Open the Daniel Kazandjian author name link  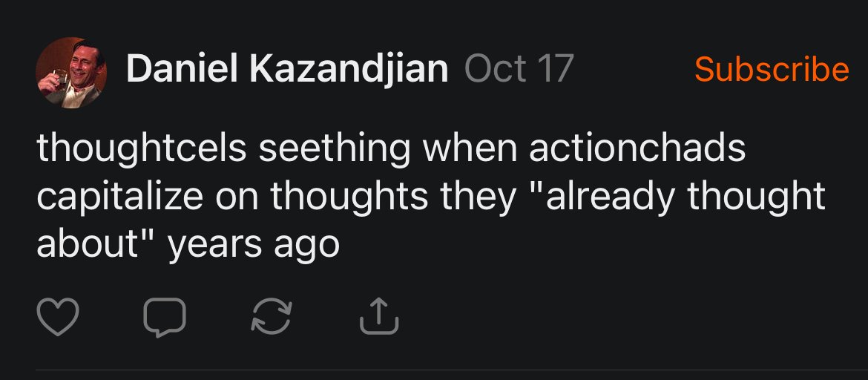[287, 70]
